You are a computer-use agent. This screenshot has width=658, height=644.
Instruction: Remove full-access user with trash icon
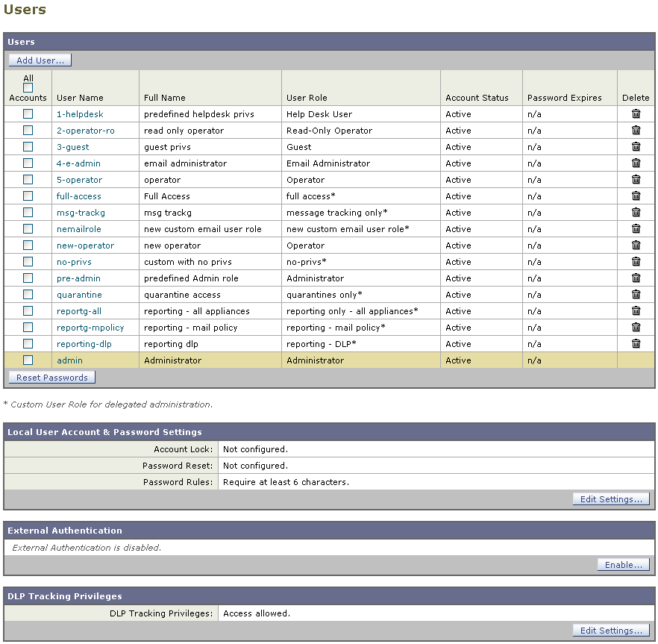point(636,196)
